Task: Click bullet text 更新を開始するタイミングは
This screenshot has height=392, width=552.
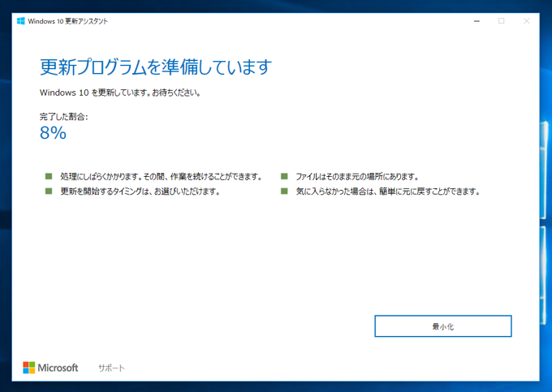Action: click(106, 192)
